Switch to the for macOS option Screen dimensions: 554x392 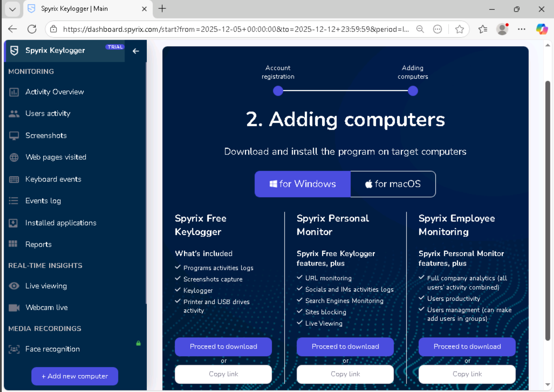tap(393, 184)
